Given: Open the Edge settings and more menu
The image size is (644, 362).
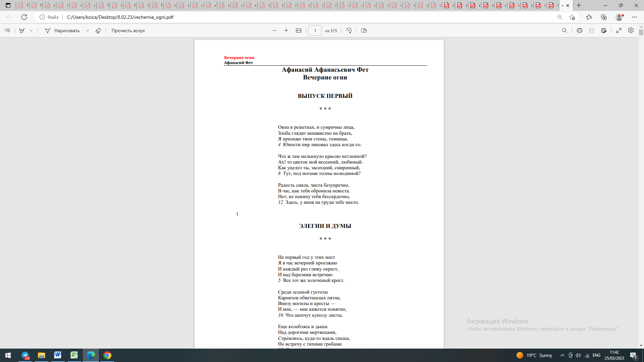Looking at the screenshot, I should pos(635,17).
